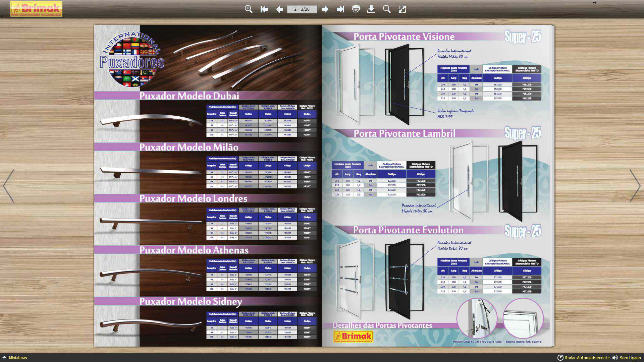Click the International Puxadores globe logo
The height and width of the screenshot is (362, 644).
(x=132, y=60)
